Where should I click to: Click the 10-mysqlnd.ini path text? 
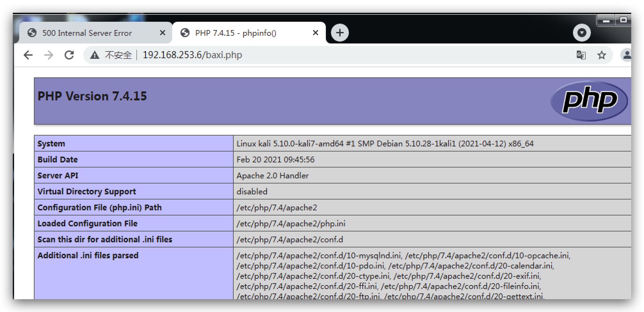[x=319, y=255]
